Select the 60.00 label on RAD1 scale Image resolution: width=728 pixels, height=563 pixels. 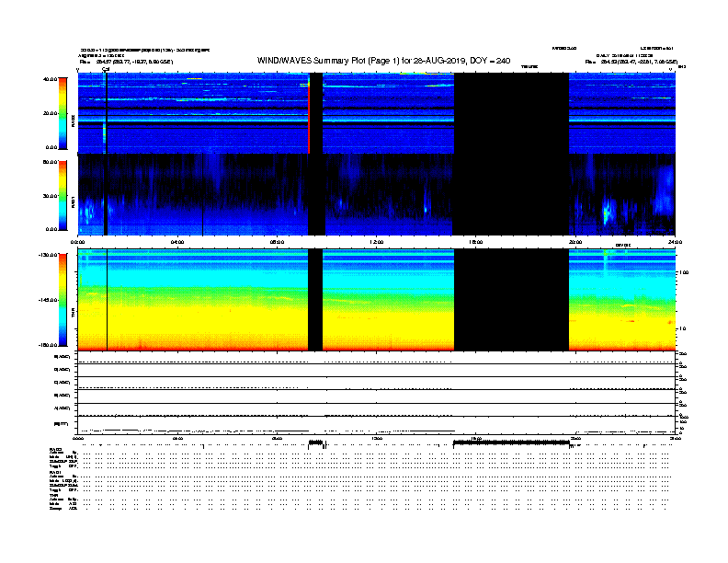(x=50, y=162)
